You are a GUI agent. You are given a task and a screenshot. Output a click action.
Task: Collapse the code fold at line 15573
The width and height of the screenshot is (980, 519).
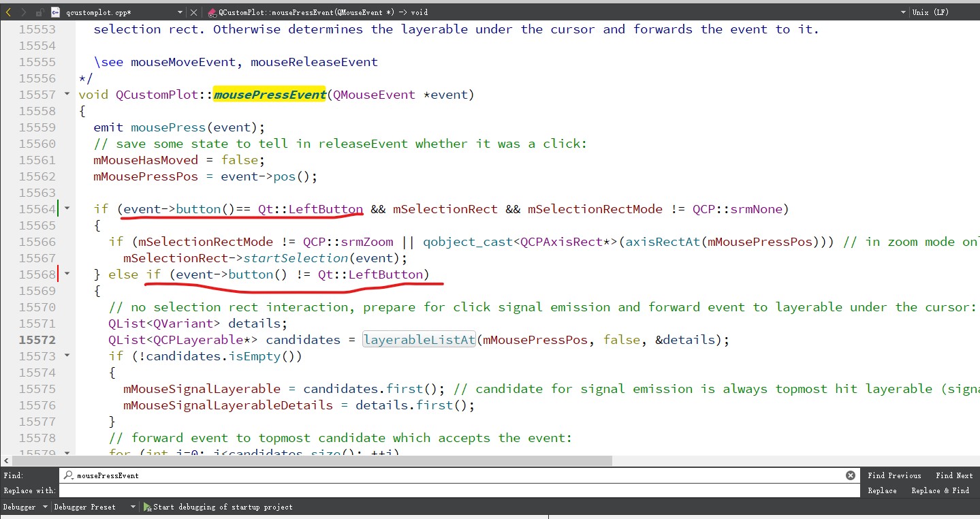(67, 355)
